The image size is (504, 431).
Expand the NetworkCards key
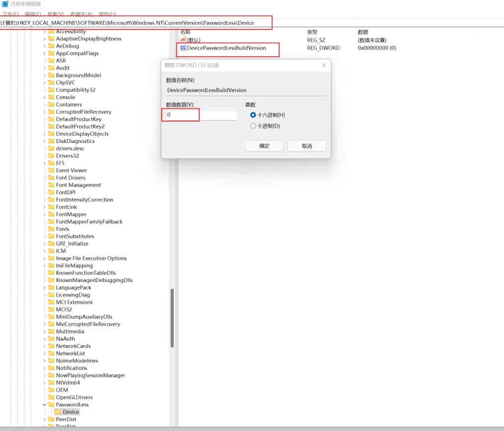point(44,346)
